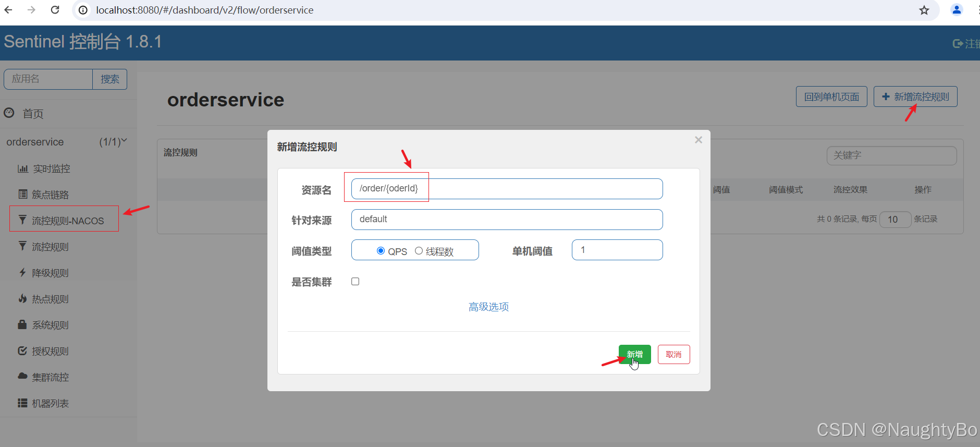This screenshot has width=980, height=447.
Task: Reload the browser page
Action: [x=55, y=10]
